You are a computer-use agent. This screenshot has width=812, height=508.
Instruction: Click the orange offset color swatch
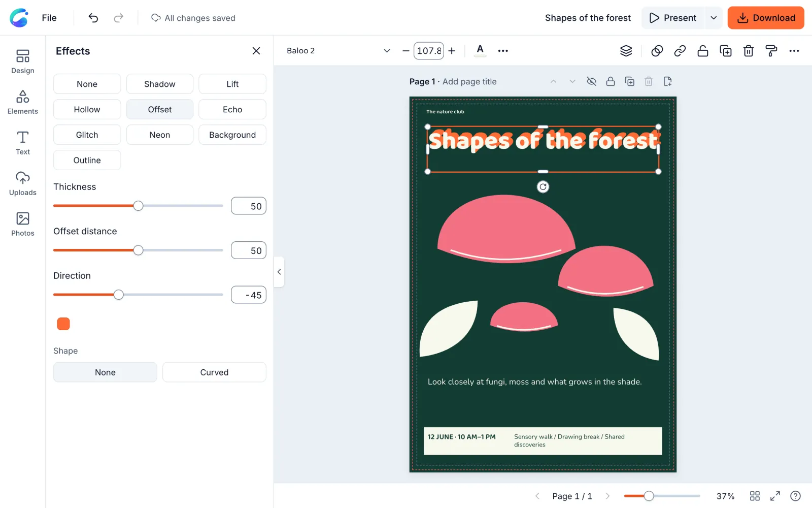(63, 324)
